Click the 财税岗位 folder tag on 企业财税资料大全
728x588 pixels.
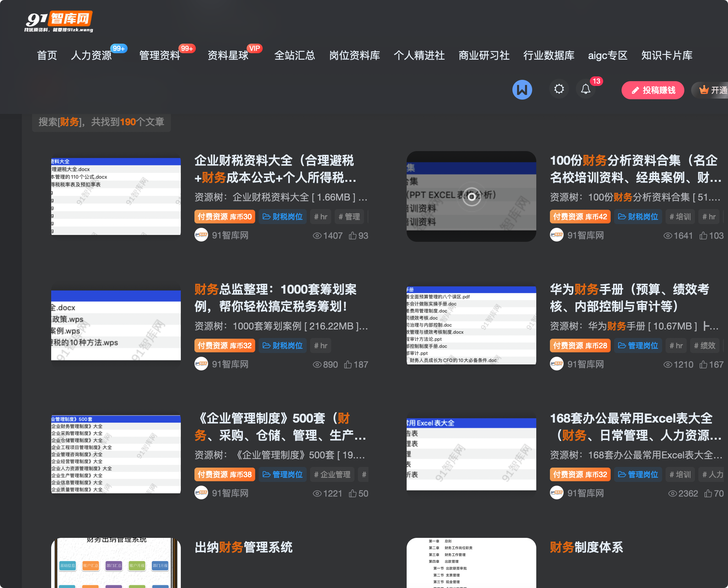point(282,217)
